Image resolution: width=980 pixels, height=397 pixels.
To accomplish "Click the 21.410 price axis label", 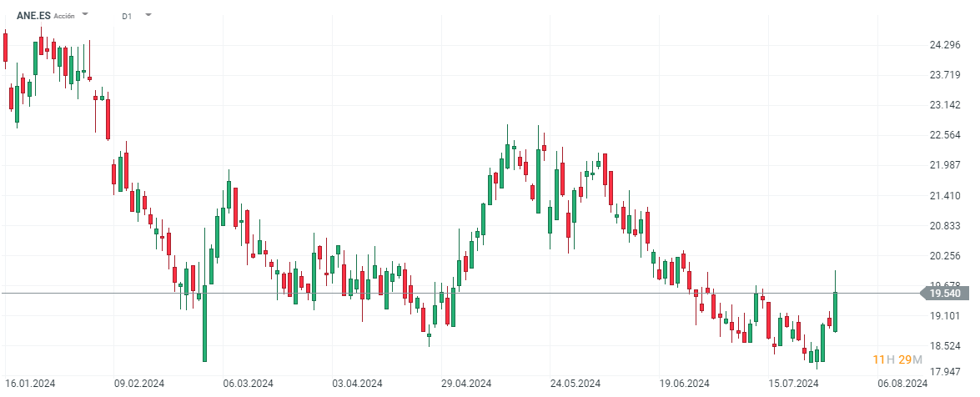I will (x=945, y=196).
